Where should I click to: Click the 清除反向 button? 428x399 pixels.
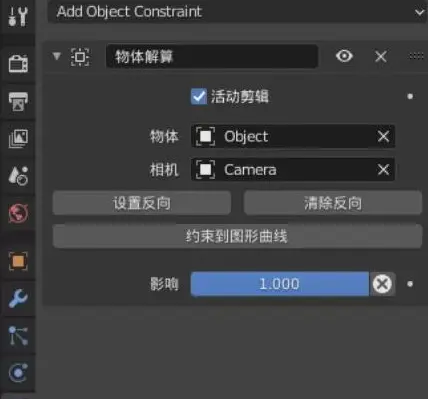pyautogui.click(x=333, y=203)
